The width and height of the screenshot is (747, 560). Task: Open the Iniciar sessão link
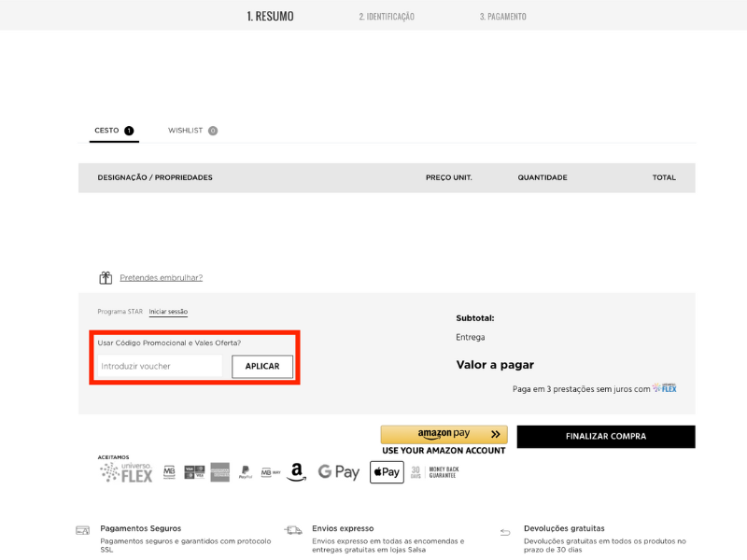click(168, 312)
